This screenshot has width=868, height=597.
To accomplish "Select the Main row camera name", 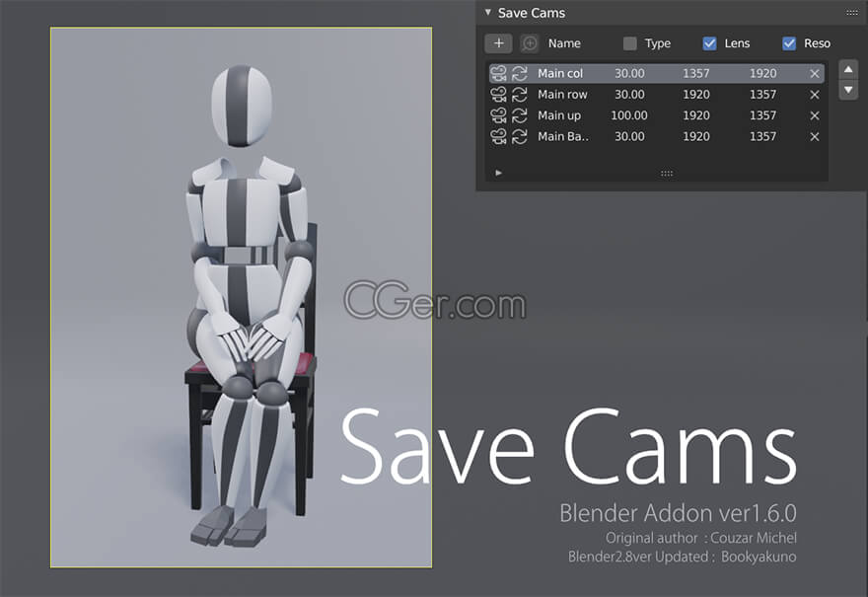I will point(562,94).
